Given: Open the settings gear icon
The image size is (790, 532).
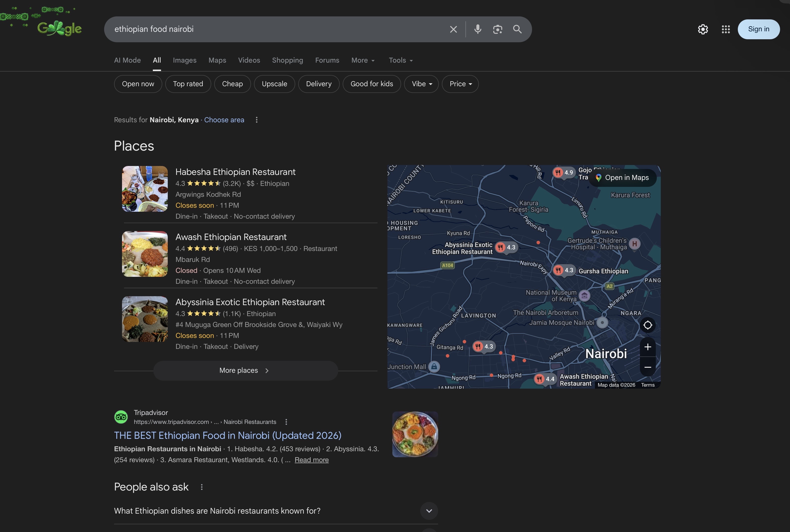Looking at the screenshot, I should click(703, 29).
